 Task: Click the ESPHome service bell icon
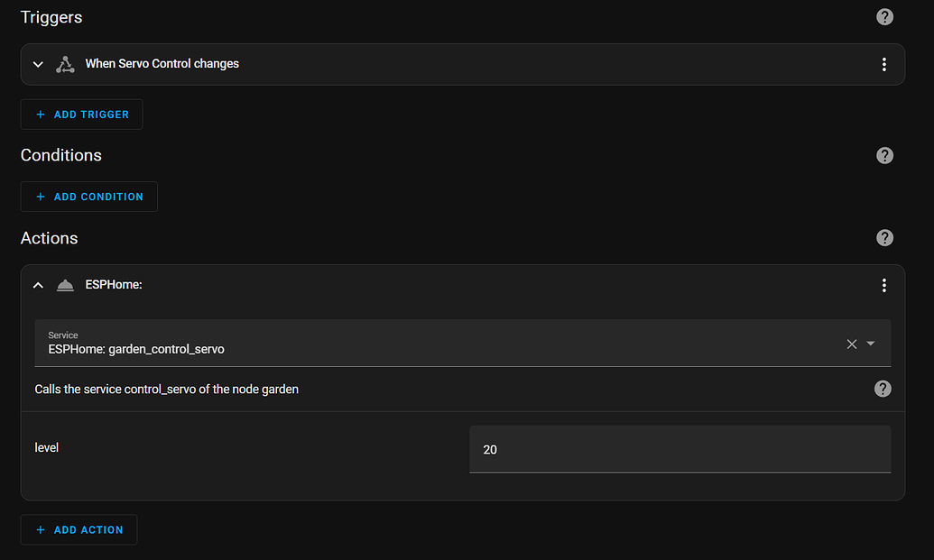coord(65,284)
